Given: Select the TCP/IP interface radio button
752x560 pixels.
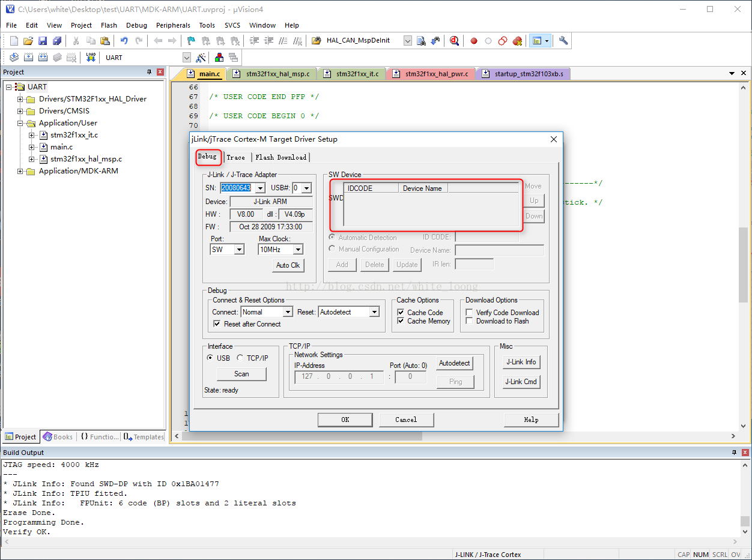Looking at the screenshot, I should point(240,358).
